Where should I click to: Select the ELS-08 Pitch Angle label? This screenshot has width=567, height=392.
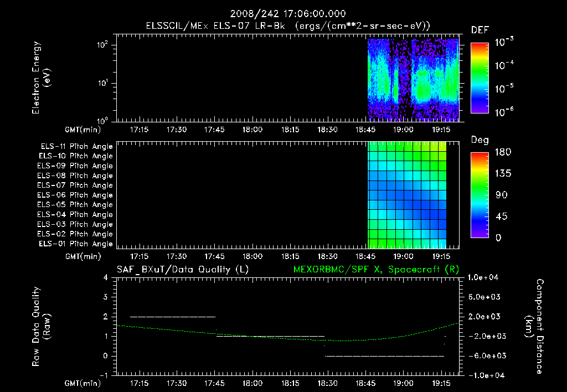[75, 176]
